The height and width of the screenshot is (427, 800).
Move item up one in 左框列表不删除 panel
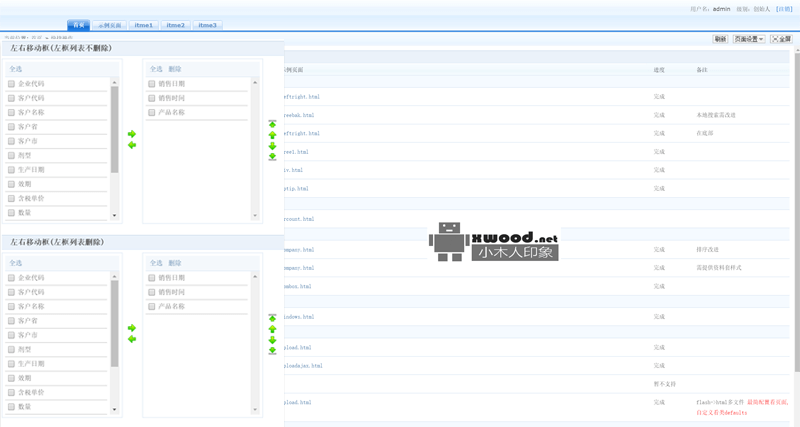(272, 135)
